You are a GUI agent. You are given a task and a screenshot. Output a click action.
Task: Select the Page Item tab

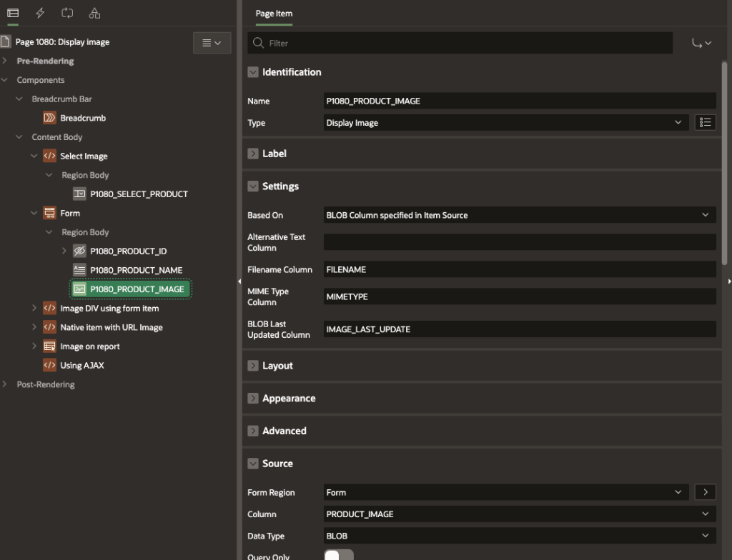274,14
